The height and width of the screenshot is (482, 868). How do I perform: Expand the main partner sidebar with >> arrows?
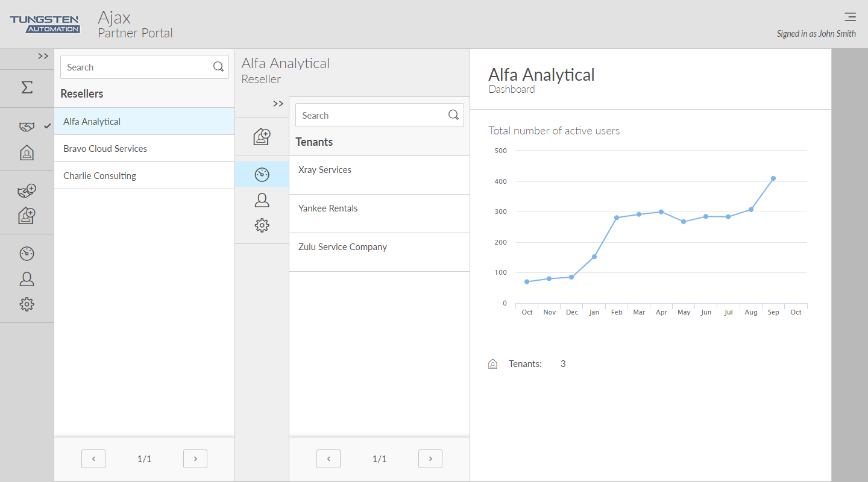[43, 56]
